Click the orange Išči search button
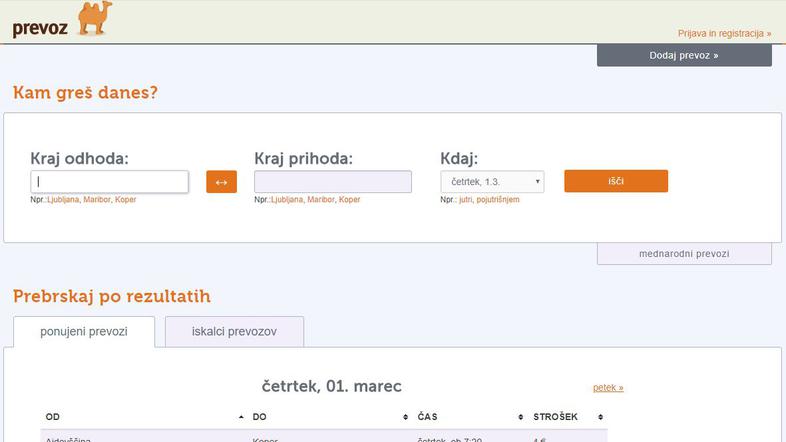The width and height of the screenshot is (786, 442). pos(616,181)
